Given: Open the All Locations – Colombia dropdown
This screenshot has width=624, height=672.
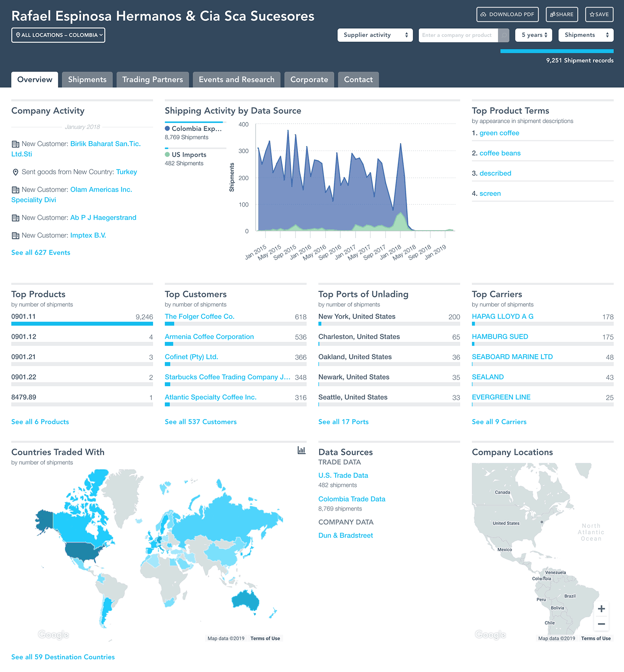Looking at the screenshot, I should pyautogui.click(x=58, y=35).
